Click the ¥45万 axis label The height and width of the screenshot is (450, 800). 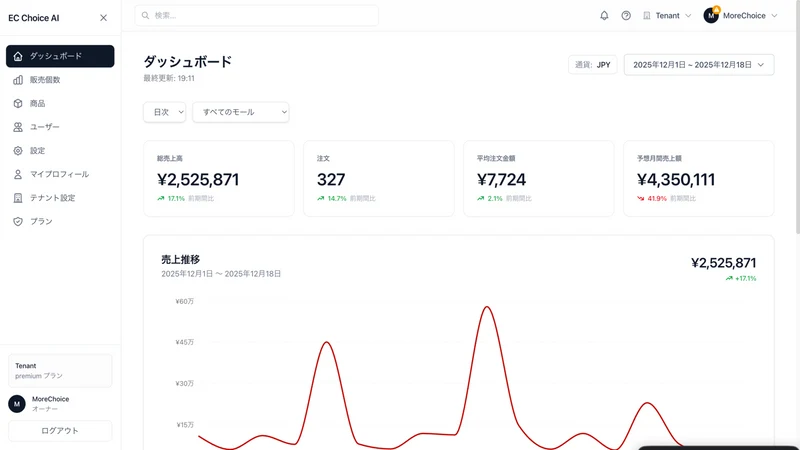tap(185, 342)
